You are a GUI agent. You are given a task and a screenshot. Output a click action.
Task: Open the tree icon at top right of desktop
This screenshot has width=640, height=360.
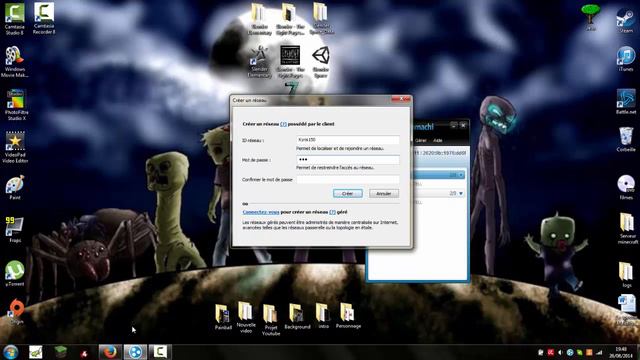click(x=590, y=18)
